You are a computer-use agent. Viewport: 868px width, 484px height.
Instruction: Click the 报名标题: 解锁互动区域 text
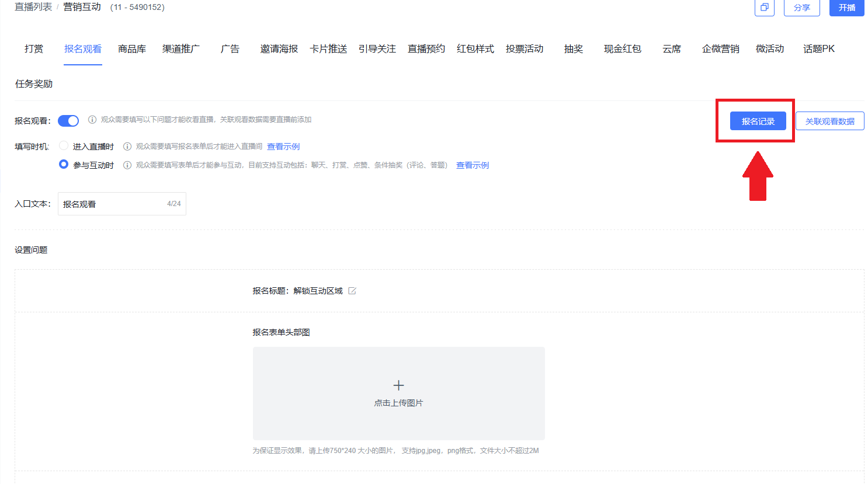click(298, 291)
